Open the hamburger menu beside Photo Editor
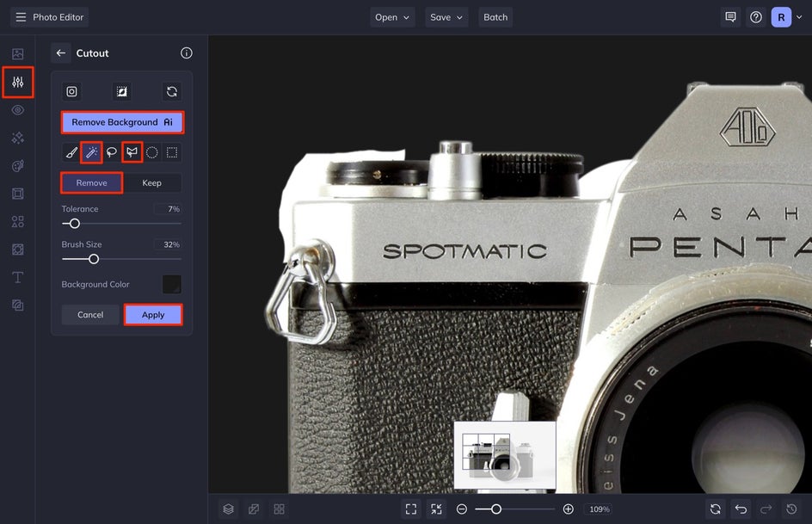 [21, 17]
